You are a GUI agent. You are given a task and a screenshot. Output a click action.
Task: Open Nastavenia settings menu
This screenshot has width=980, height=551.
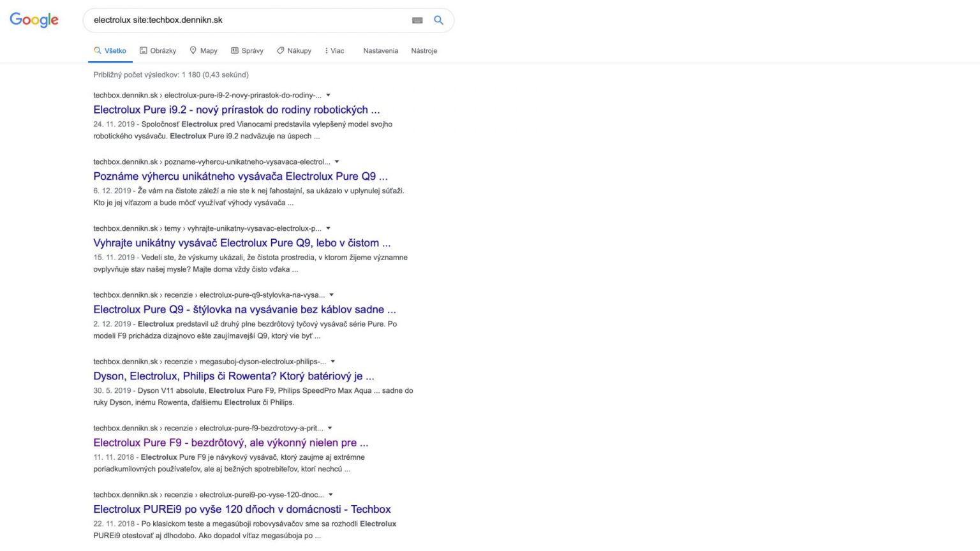[380, 50]
